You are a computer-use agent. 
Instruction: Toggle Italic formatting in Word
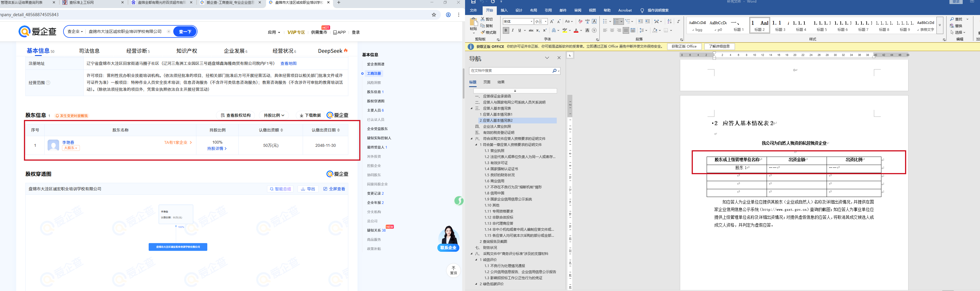pyautogui.click(x=513, y=31)
